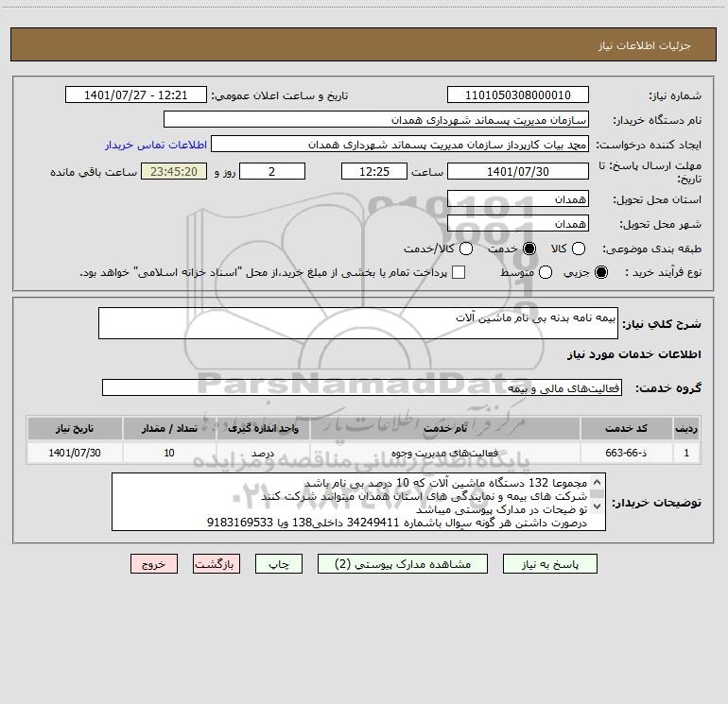
Task: Click the واحد اندازه گیری column header
Action: click(263, 428)
